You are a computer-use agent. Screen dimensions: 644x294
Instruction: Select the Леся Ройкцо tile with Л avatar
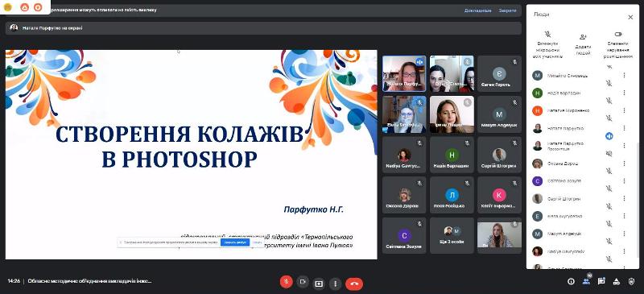point(452,195)
